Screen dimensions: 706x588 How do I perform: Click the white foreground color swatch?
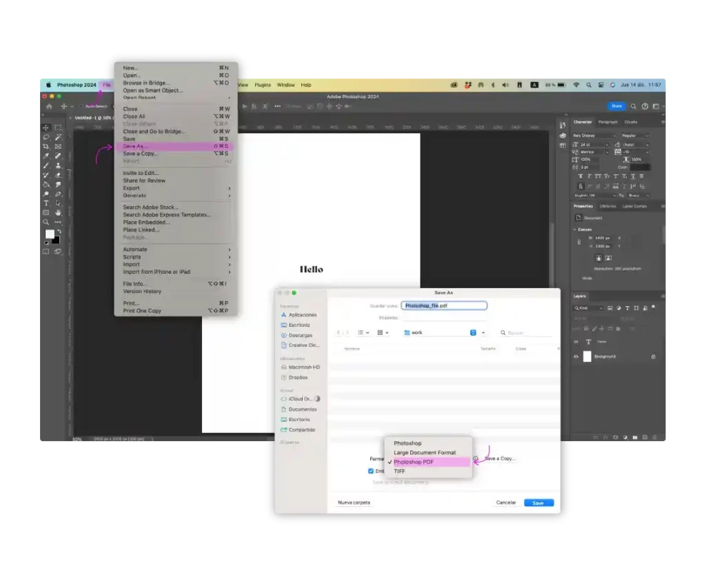point(50,234)
